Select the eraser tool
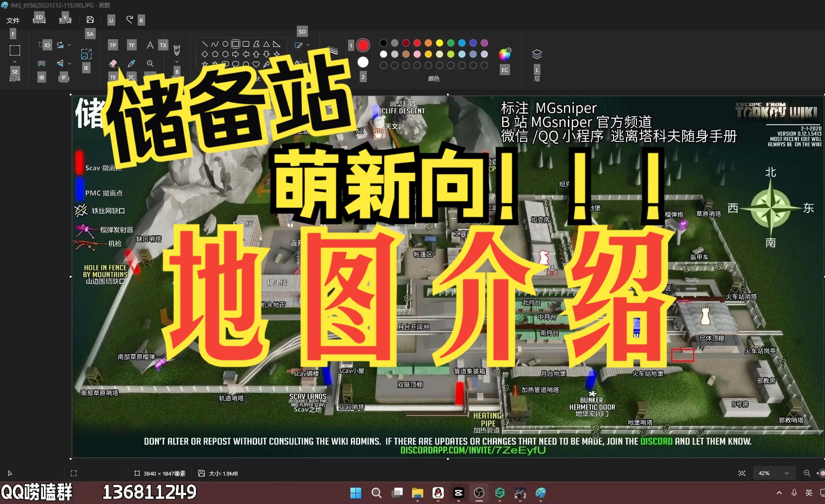The image size is (825, 504). (x=113, y=63)
